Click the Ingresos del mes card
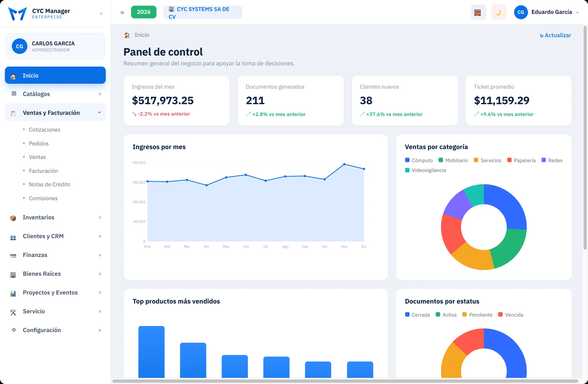The image size is (588, 384). tap(177, 101)
